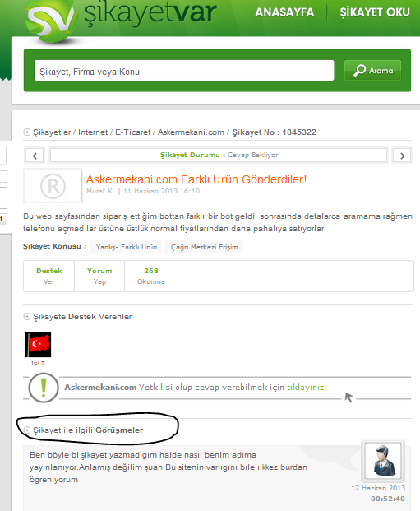Click Şikayet No : 1845322 text
Image resolution: width=420 pixels, height=511 pixels.
275,132
